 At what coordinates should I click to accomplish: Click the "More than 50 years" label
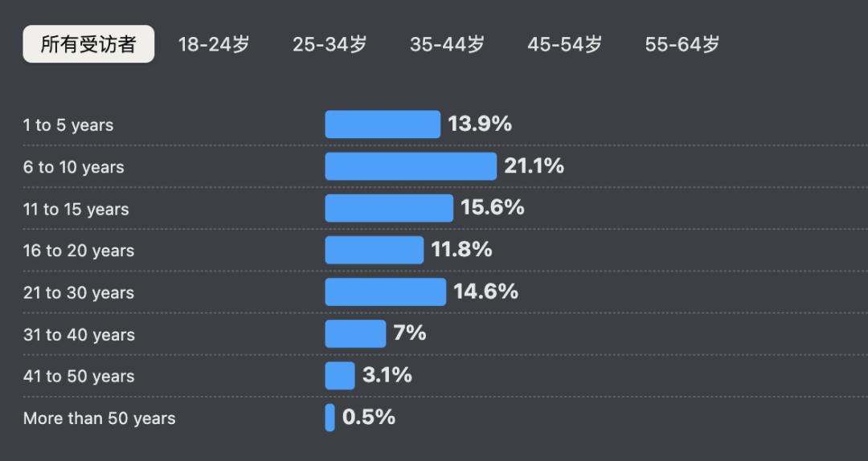[99, 418]
